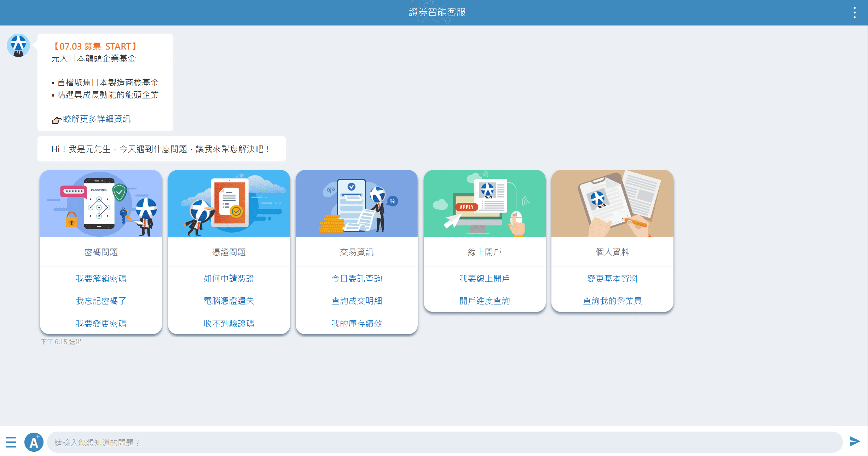Select 我忘記密碼了 option
868x456 pixels.
click(x=101, y=301)
